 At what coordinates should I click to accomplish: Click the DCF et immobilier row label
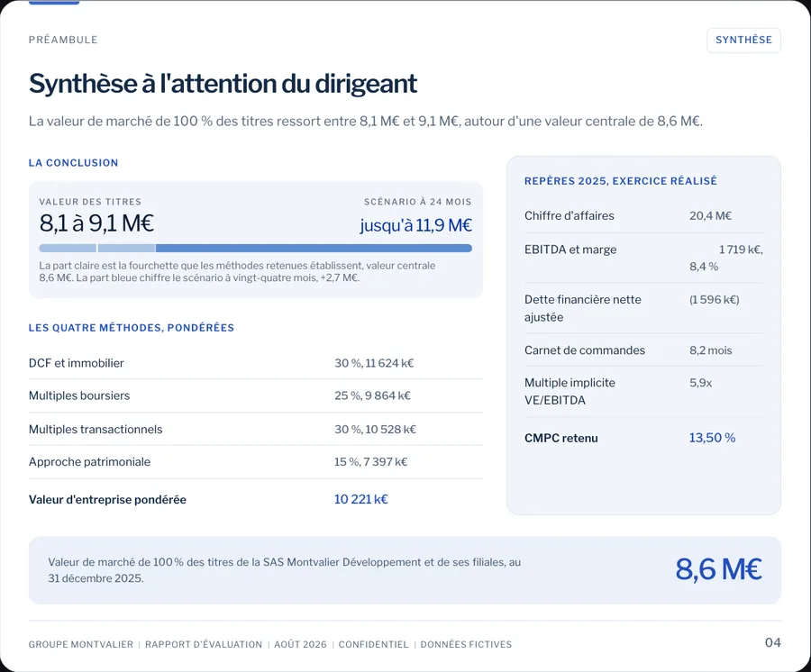pyautogui.click(x=76, y=363)
